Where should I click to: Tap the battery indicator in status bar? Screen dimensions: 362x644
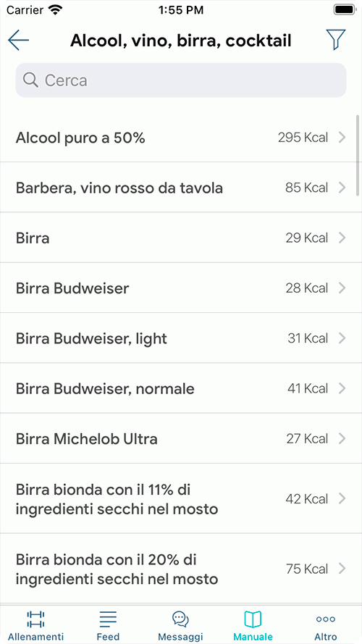(344, 10)
